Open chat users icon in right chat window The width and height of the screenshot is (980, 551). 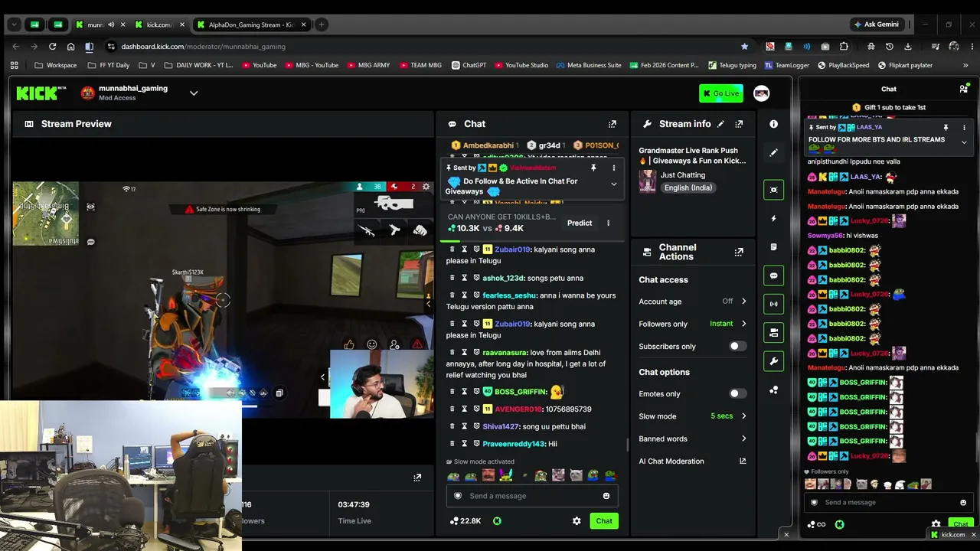(963, 89)
